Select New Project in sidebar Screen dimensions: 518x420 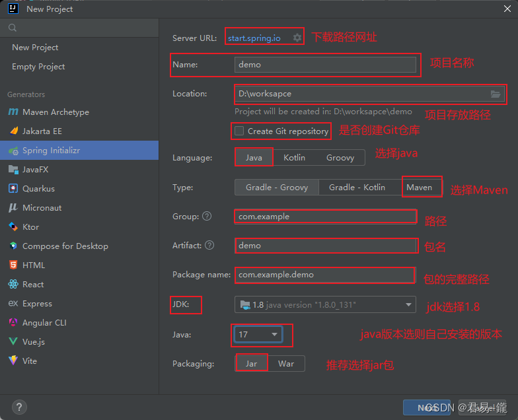click(x=79, y=48)
